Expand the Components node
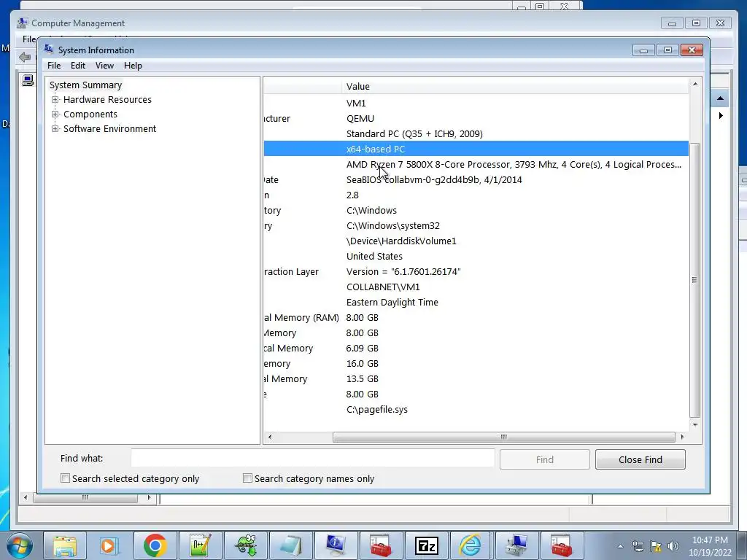This screenshot has height=560, width=747. tap(55, 114)
